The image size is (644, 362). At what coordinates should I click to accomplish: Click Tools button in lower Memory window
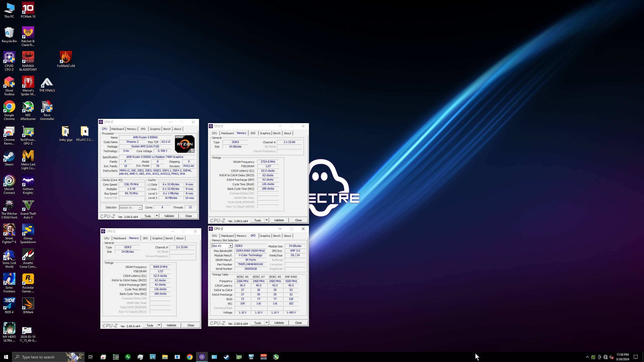pyautogui.click(x=150, y=325)
